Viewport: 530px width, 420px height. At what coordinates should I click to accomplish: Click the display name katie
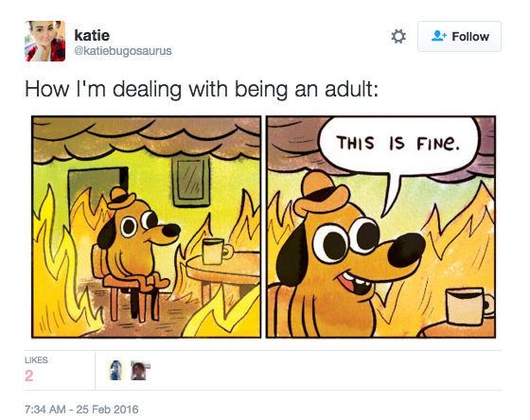pyautogui.click(x=92, y=35)
